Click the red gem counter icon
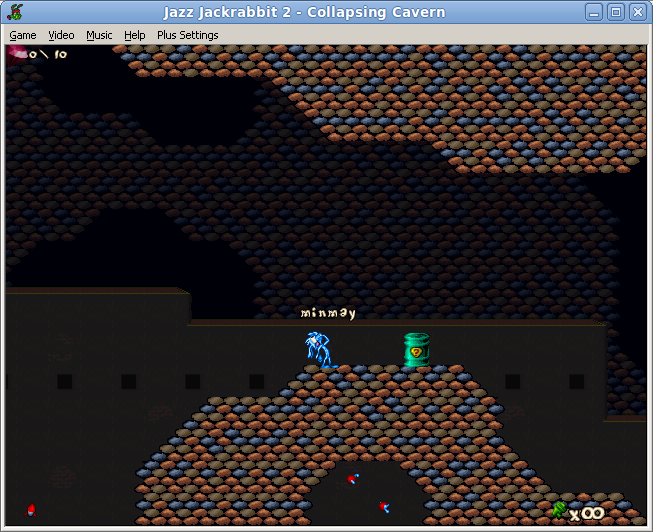Screen dimensions: 653x532 point(16,55)
